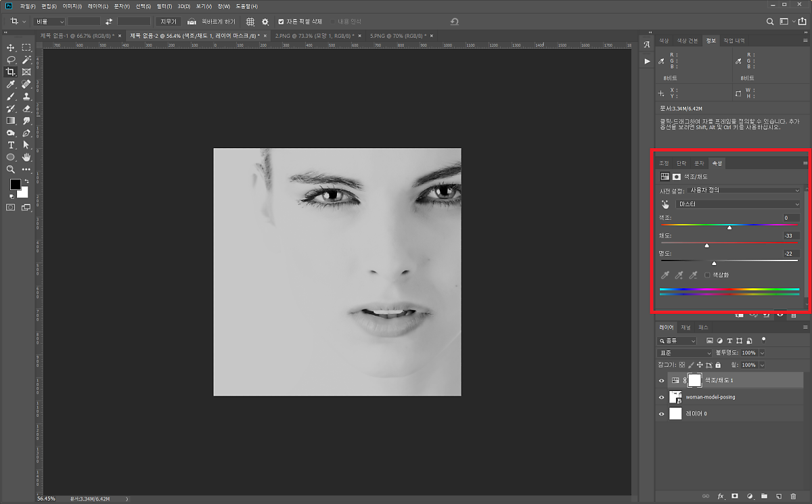Activate the Zoom tool
812x504 pixels.
[11, 169]
